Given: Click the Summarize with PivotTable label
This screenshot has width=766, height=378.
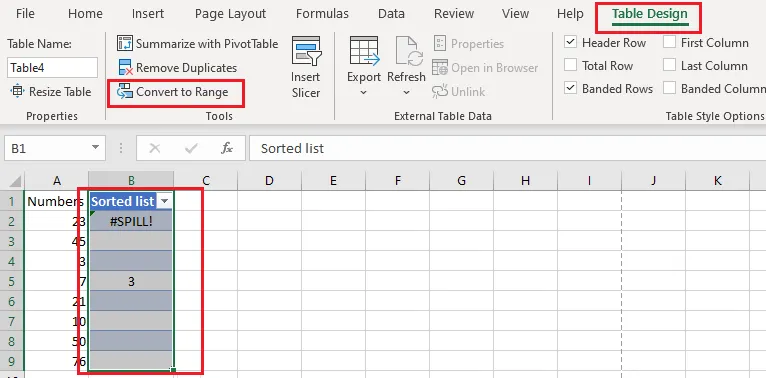Looking at the screenshot, I should pyautogui.click(x=207, y=43).
